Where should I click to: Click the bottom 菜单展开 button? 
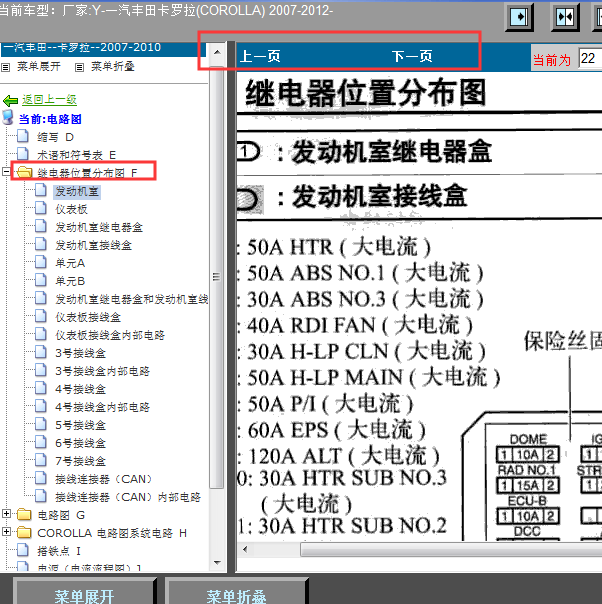(x=84, y=591)
